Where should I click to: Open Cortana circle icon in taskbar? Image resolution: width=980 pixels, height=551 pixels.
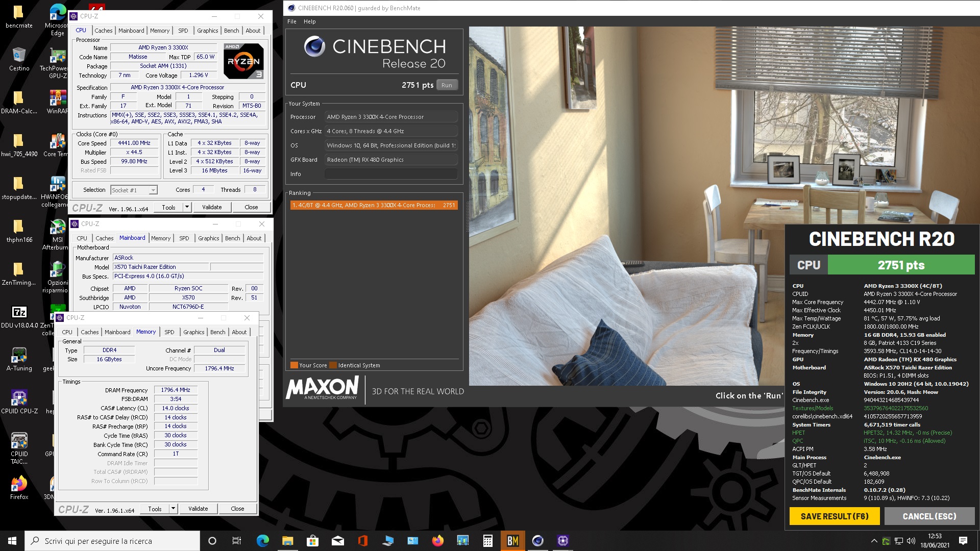(x=212, y=541)
